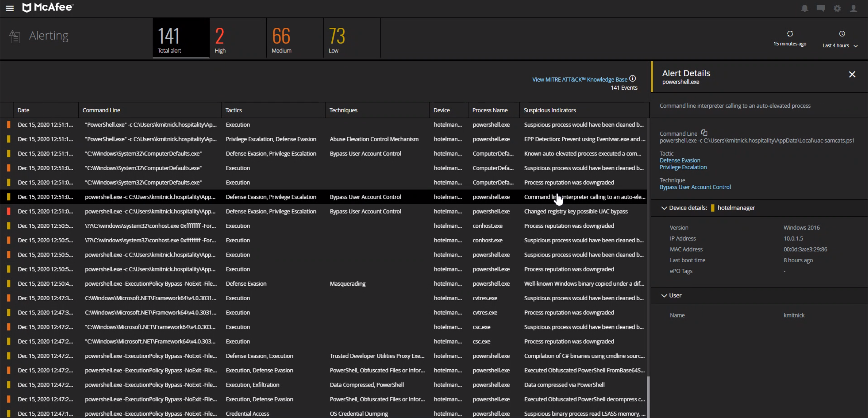The width and height of the screenshot is (868, 418).
Task: Click the 141 Events count text
Action: [624, 88]
